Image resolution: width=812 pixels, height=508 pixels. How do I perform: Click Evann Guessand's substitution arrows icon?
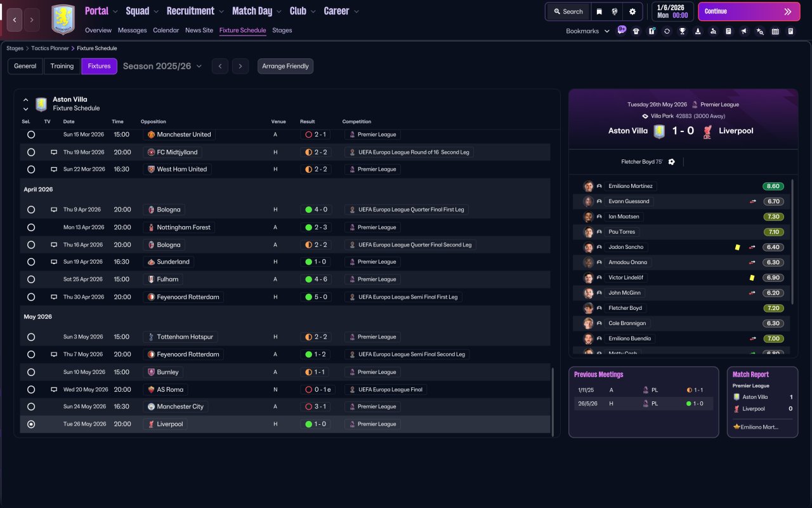(752, 201)
